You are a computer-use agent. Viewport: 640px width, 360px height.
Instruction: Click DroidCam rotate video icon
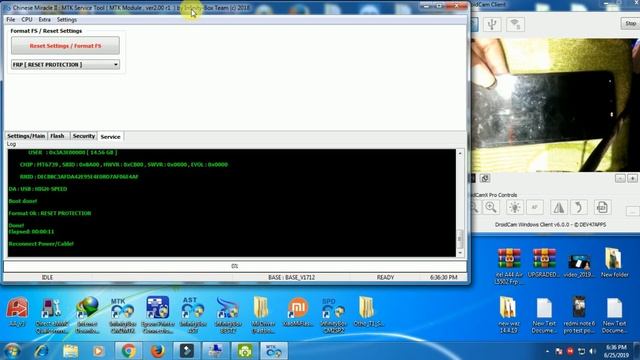point(579,207)
